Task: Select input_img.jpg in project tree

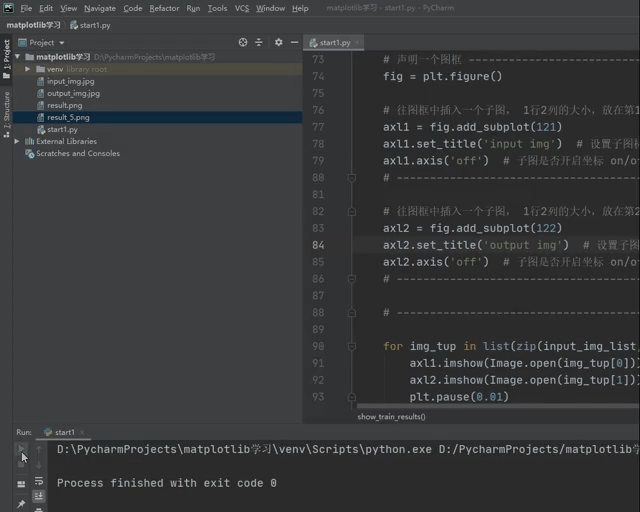Action: coord(70,81)
